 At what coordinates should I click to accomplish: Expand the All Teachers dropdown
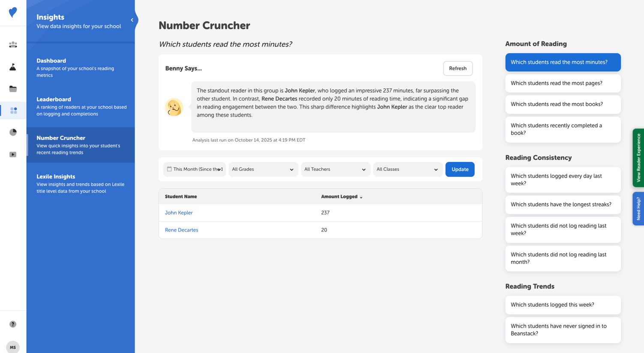coord(335,169)
